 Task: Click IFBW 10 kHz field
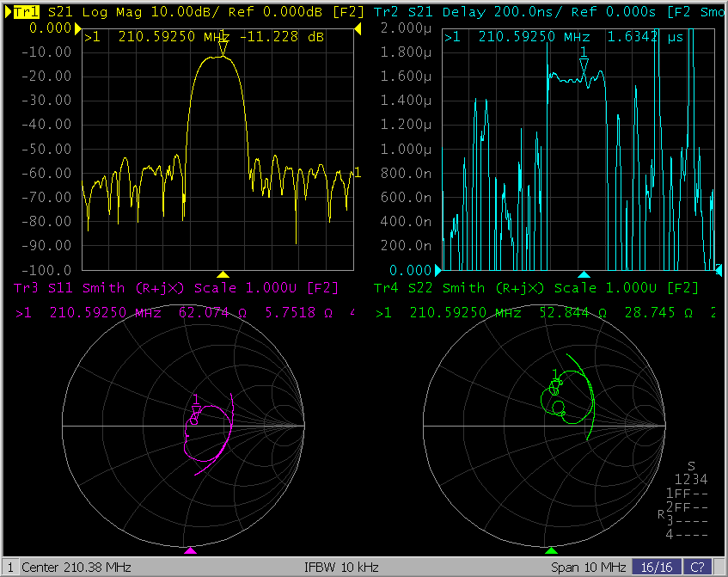tap(341, 568)
